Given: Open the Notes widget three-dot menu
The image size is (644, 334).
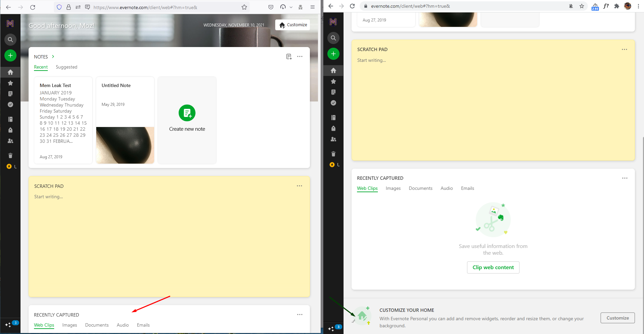Looking at the screenshot, I should click(300, 56).
